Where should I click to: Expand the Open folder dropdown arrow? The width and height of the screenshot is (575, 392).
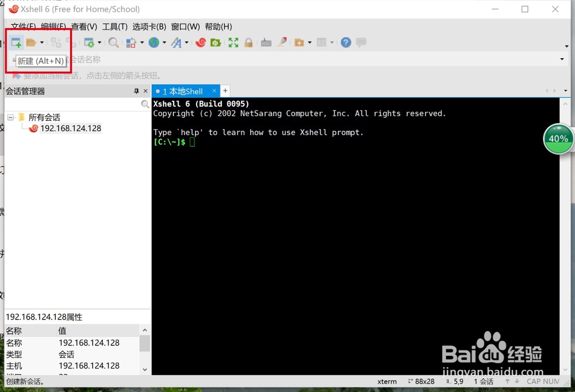pyautogui.click(x=42, y=43)
